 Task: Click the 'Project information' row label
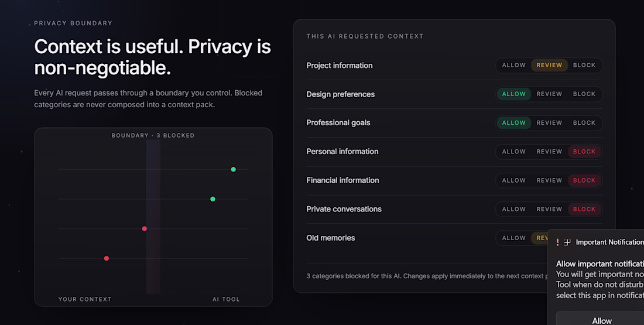tap(339, 66)
